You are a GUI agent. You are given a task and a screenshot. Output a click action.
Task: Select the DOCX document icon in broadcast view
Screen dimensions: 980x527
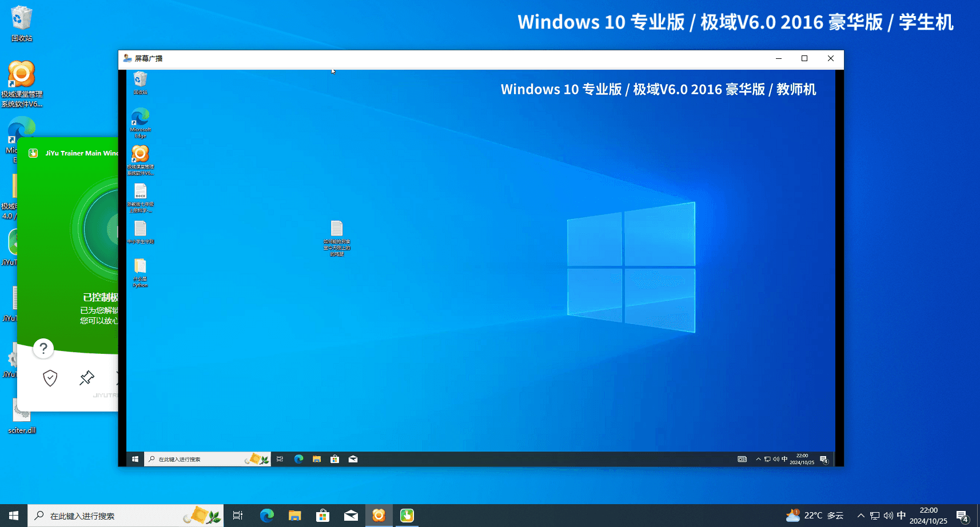click(x=140, y=198)
